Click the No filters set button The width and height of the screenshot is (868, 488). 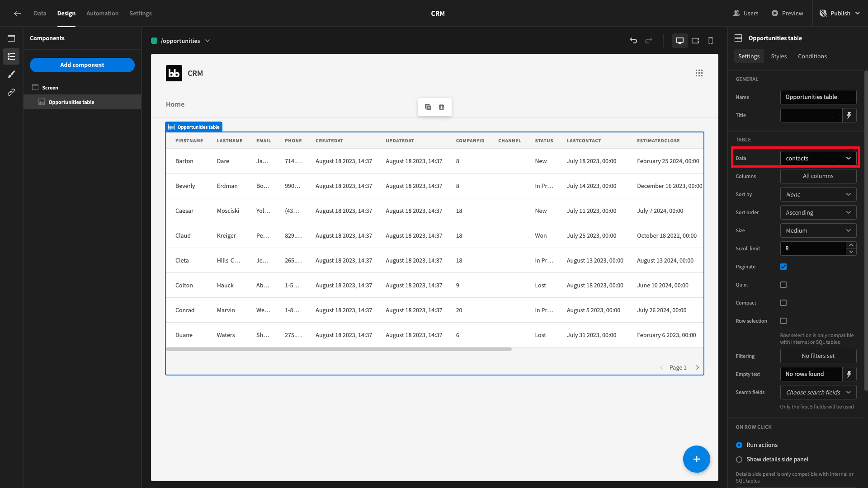pyautogui.click(x=818, y=356)
